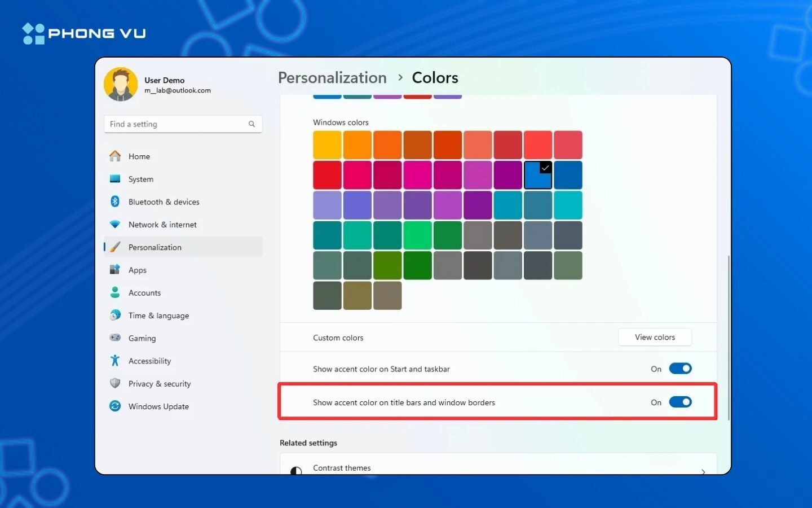This screenshot has height=508, width=812.
Task: Select the light lavender swatch starting third row
Action: coord(327,205)
